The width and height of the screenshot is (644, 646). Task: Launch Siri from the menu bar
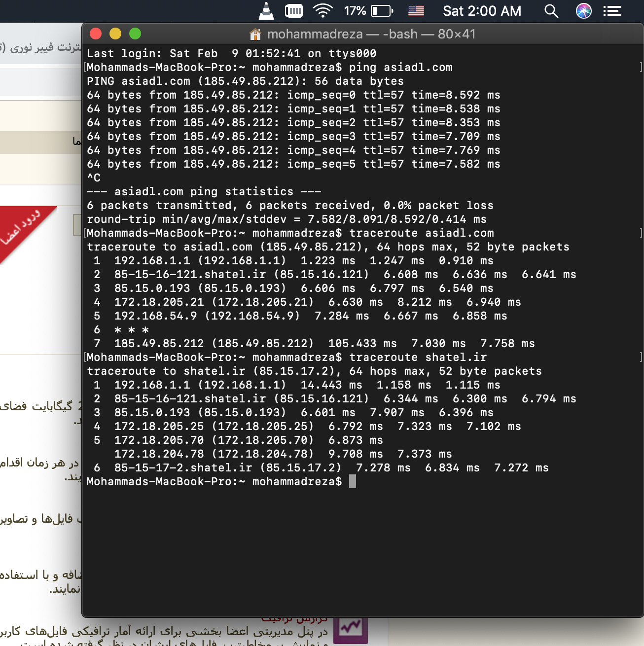(584, 11)
